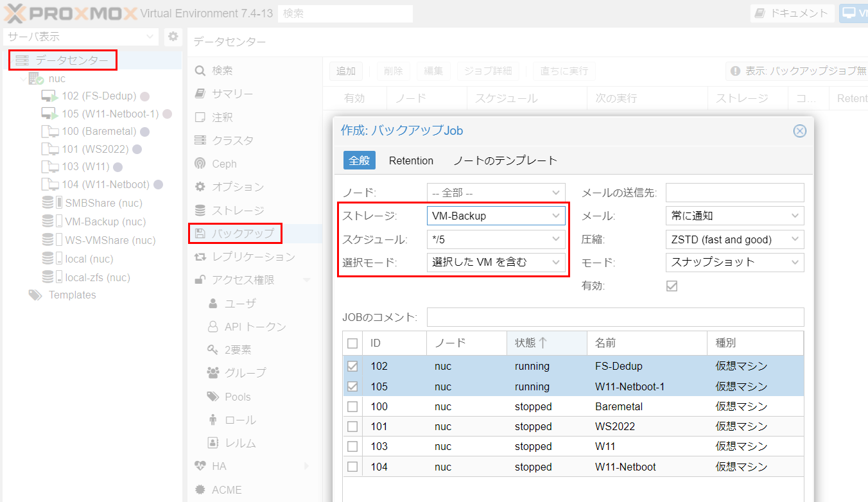
Task: Open バックアップ floppy icon entry
Action: [x=255, y=234]
